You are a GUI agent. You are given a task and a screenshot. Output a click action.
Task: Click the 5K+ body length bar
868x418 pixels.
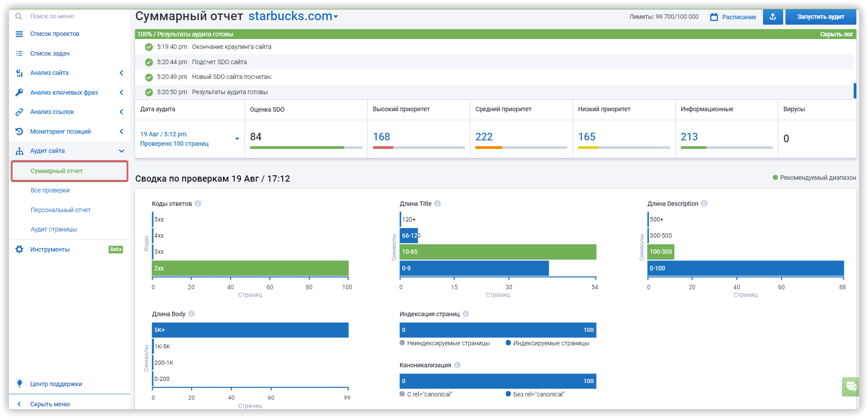(250, 330)
